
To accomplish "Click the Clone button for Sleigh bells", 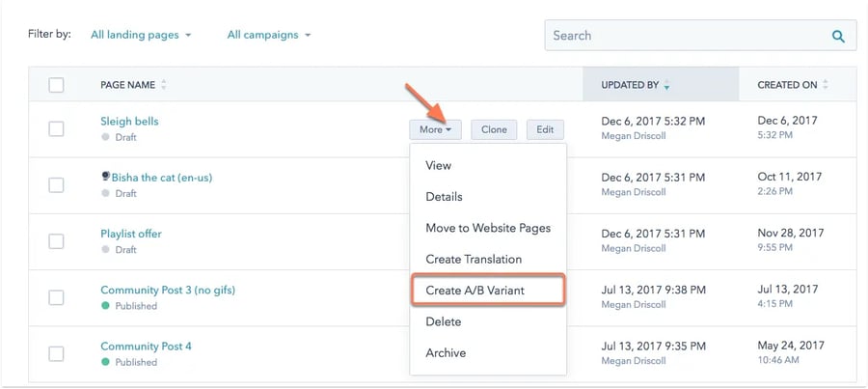I will (494, 129).
